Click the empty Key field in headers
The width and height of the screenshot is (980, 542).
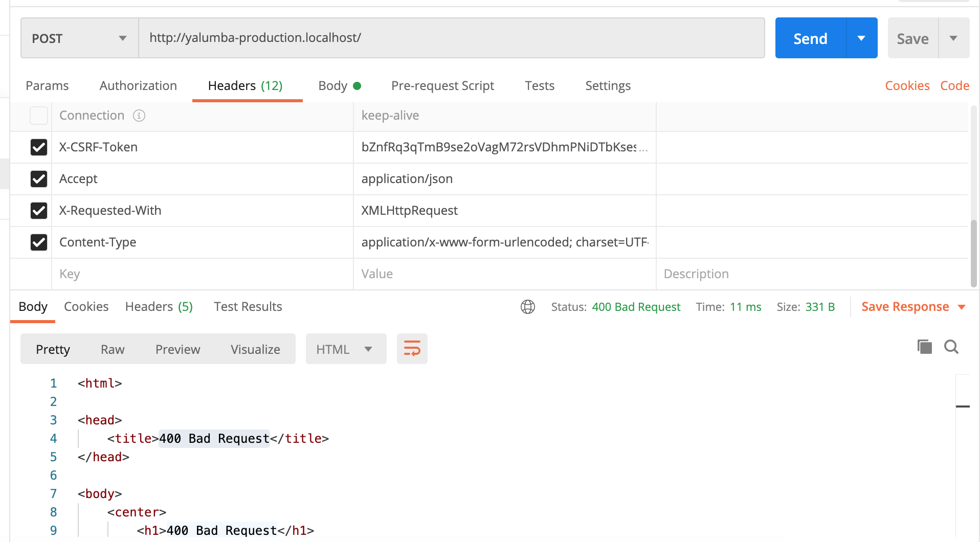(203, 274)
